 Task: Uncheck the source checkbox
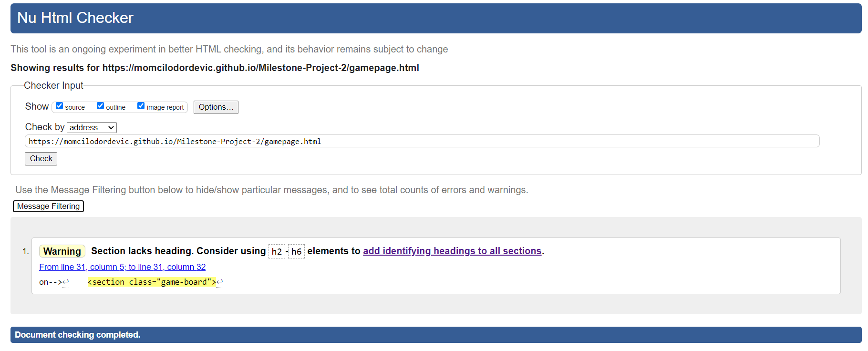[x=60, y=106]
